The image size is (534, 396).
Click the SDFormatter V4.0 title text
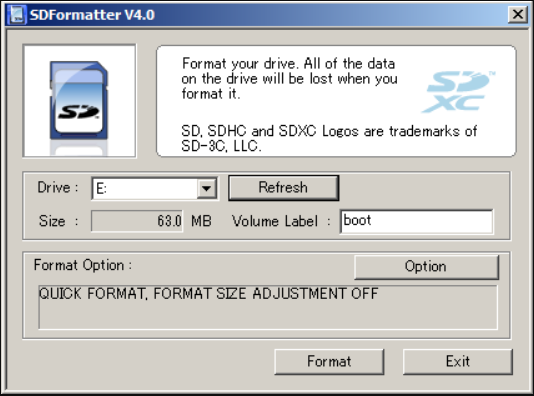[x=92, y=15]
